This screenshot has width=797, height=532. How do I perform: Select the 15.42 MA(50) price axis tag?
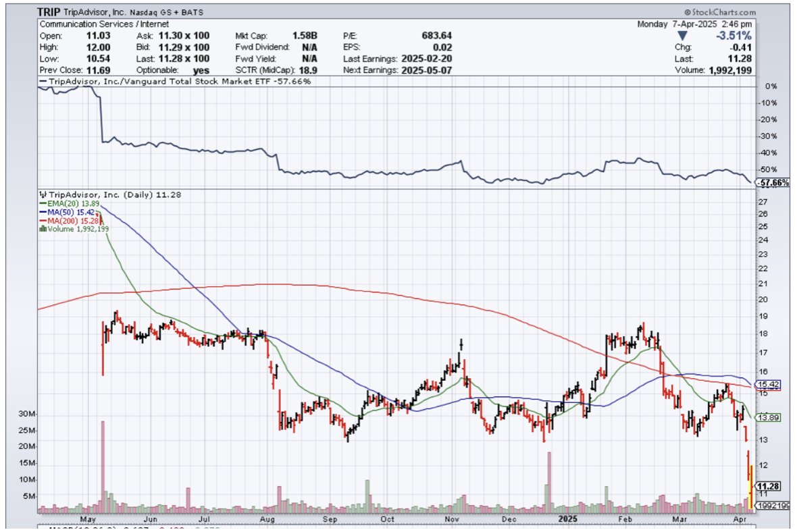tap(766, 385)
